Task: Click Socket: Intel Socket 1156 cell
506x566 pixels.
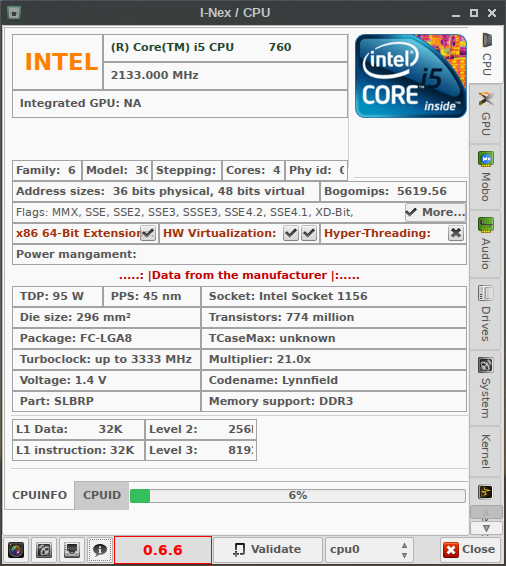Action: coord(334,296)
